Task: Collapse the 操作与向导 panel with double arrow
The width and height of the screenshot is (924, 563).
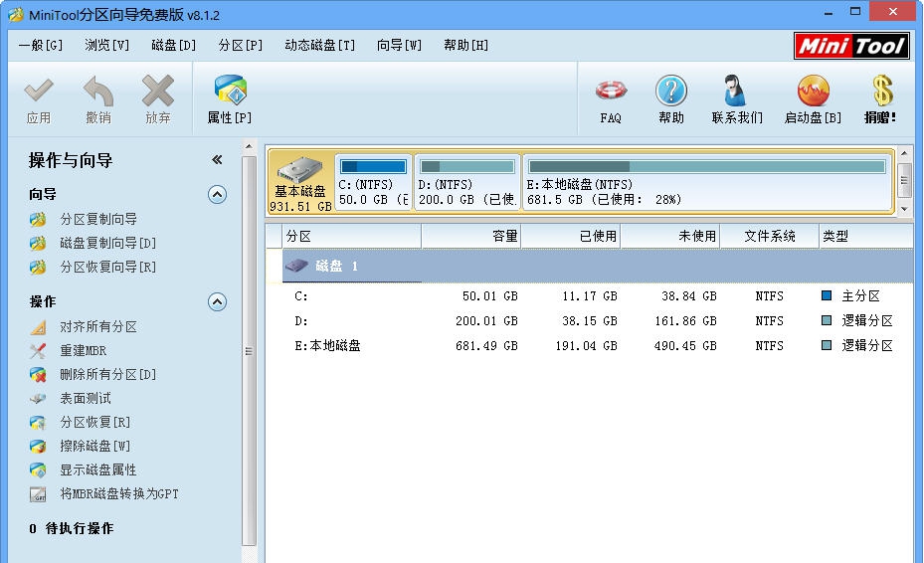Action: [217, 160]
